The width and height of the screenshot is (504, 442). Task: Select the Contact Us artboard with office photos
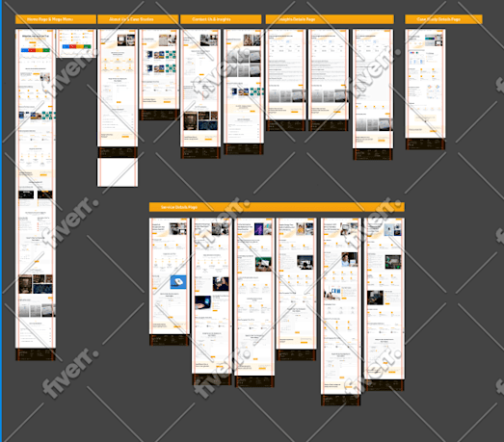(x=200, y=93)
